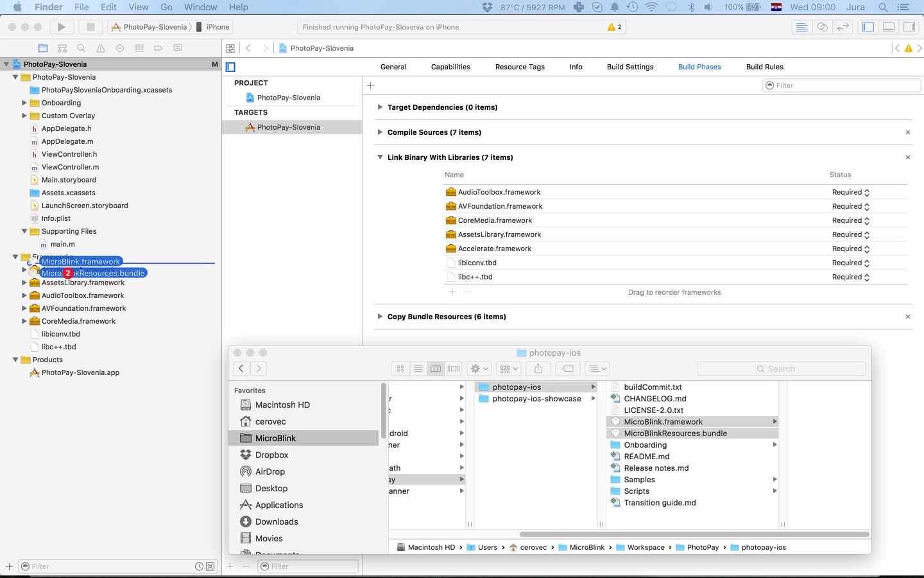Viewport: 924px width, 578px height.
Task: Open the Window menu in menu bar
Action: tap(201, 7)
